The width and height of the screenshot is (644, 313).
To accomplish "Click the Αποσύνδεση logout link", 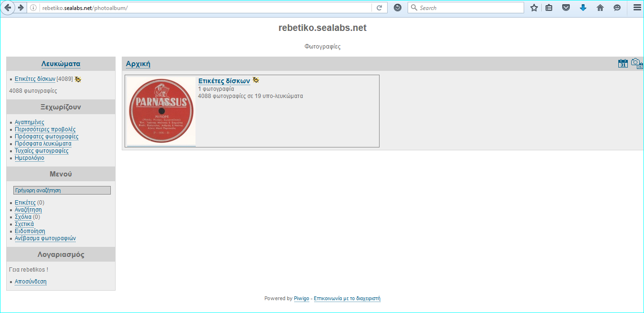I will click(30, 282).
